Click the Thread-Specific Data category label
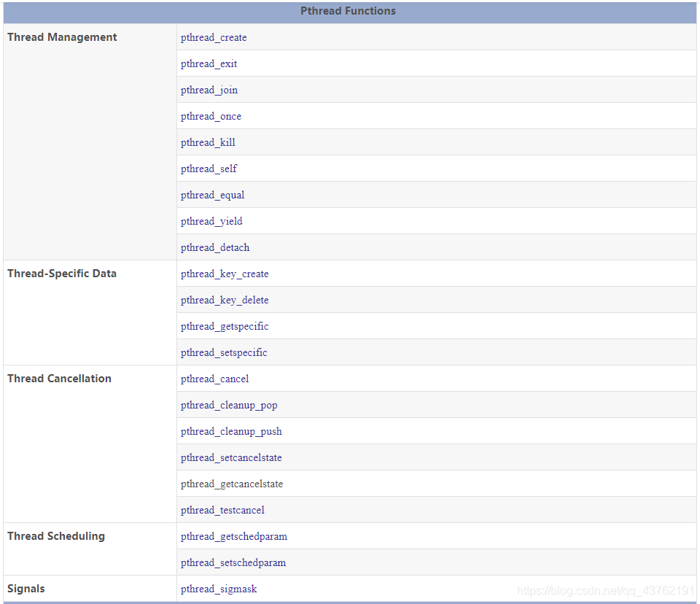The image size is (700, 604). click(x=62, y=274)
